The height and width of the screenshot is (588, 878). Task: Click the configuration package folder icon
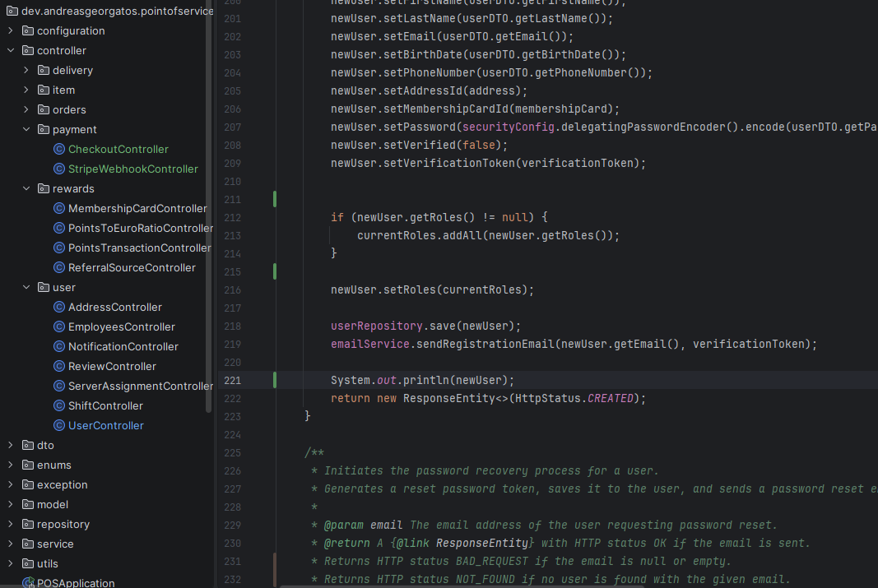[x=28, y=30]
